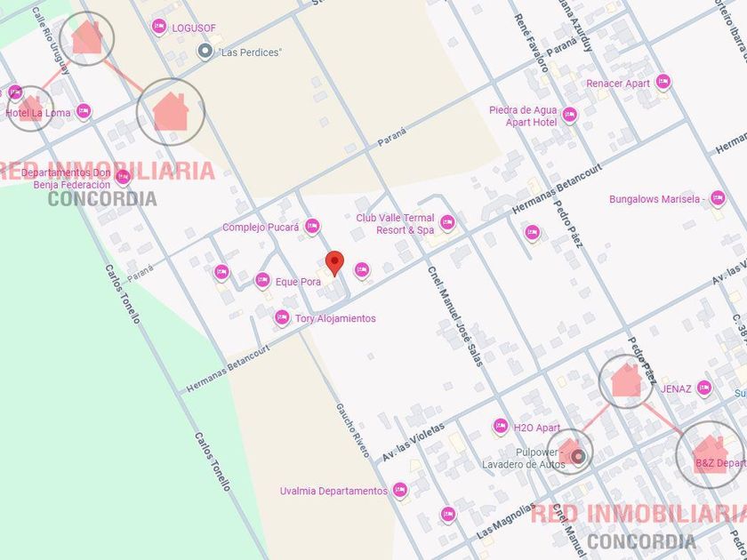Click Club Valle Termal Resort hotel icon
747x560 pixels.
pos(446,222)
